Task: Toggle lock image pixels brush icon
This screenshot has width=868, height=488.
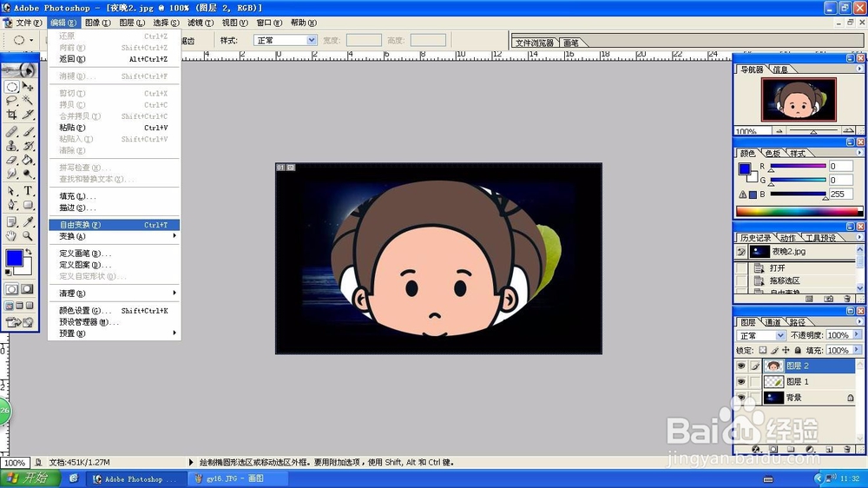Action: click(774, 350)
